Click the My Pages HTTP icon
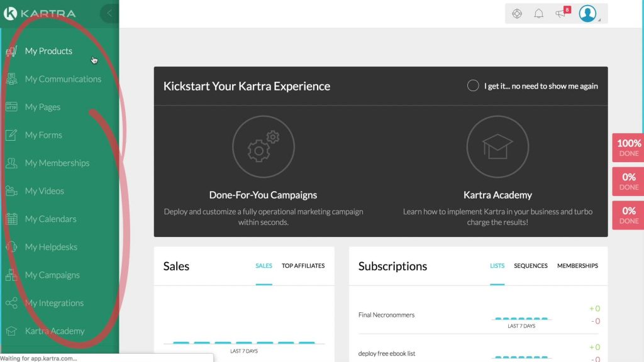This screenshot has height=362, width=644. pyautogui.click(x=11, y=107)
